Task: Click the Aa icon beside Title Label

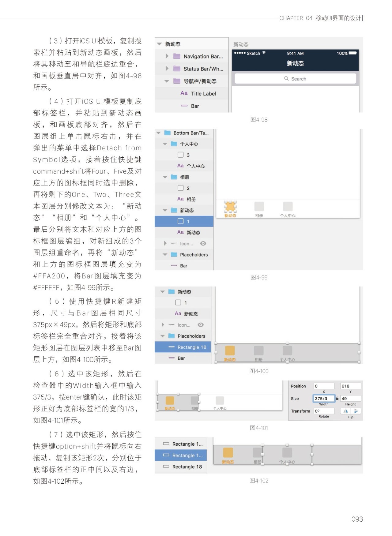Action: click(184, 93)
